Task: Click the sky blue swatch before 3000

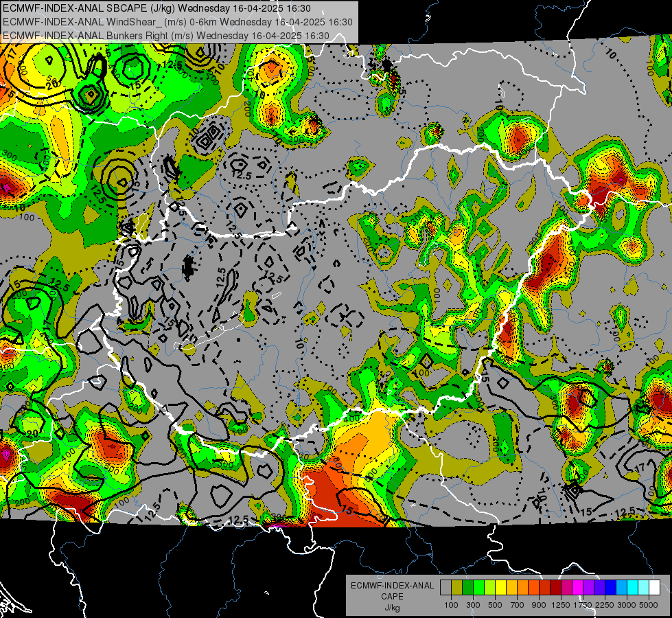Action: click(622, 588)
